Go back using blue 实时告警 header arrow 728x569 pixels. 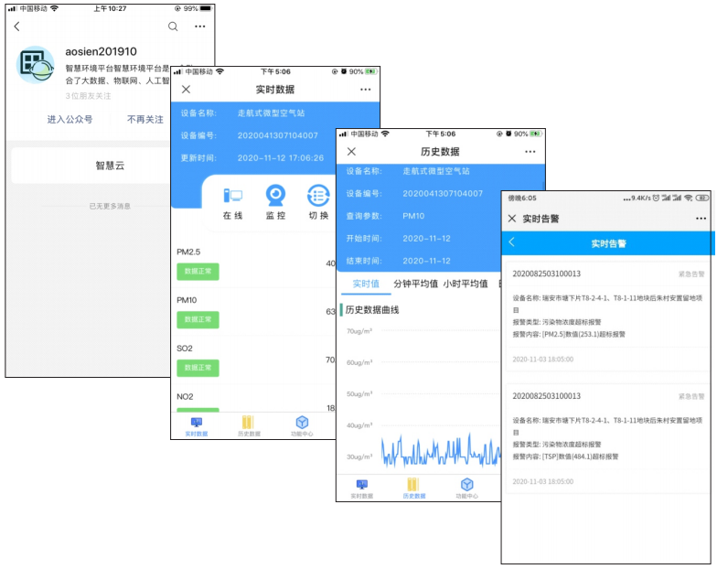[x=512, y=243]
